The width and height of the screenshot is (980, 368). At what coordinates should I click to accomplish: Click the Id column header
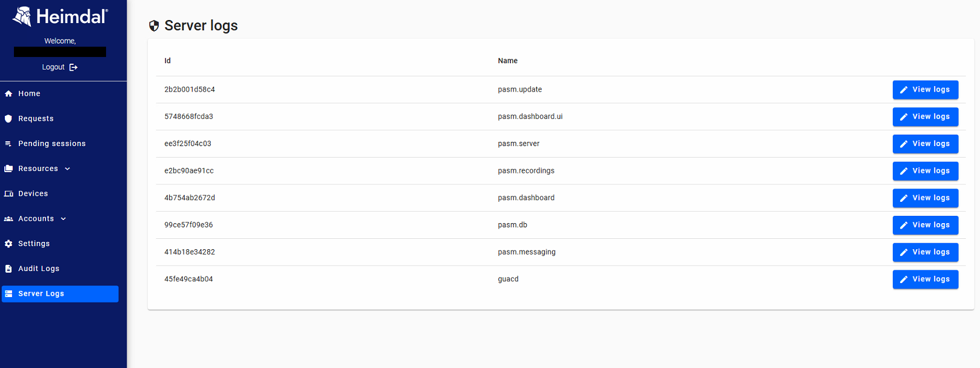pyautogui.click(x=168, y=61)
